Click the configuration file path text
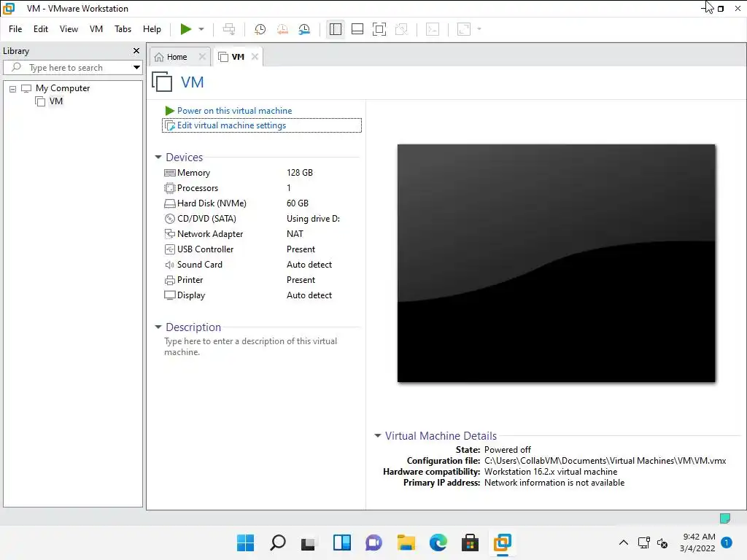This screenshot has height=560, width=747. (605, 461)
